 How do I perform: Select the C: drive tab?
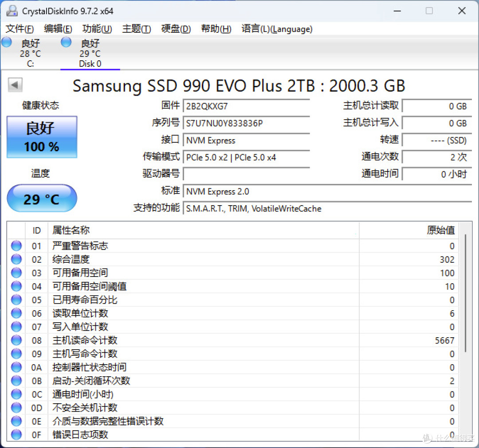point(30,53)
